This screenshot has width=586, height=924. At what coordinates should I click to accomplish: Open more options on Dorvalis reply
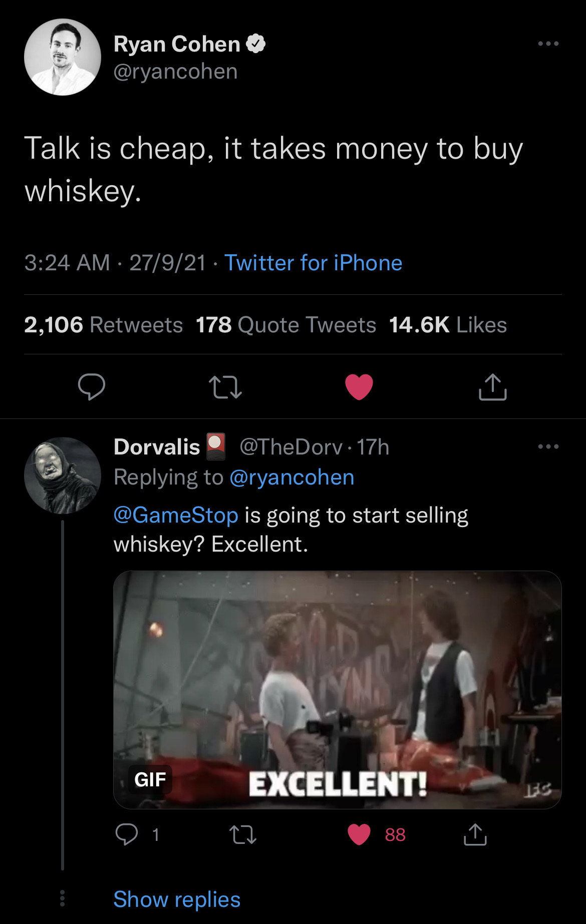point(548,446)
